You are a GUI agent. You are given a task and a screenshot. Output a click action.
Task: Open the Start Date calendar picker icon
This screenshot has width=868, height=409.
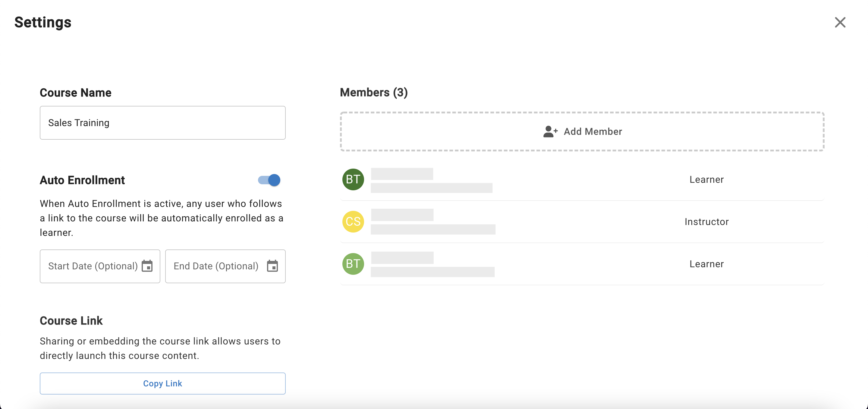[147, 266]
